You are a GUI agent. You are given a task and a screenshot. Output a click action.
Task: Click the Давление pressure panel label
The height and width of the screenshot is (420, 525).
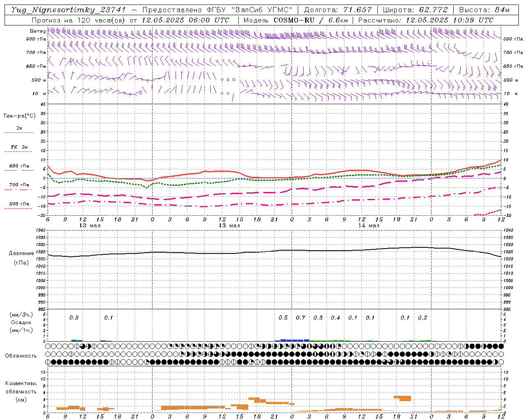(21, 253)
